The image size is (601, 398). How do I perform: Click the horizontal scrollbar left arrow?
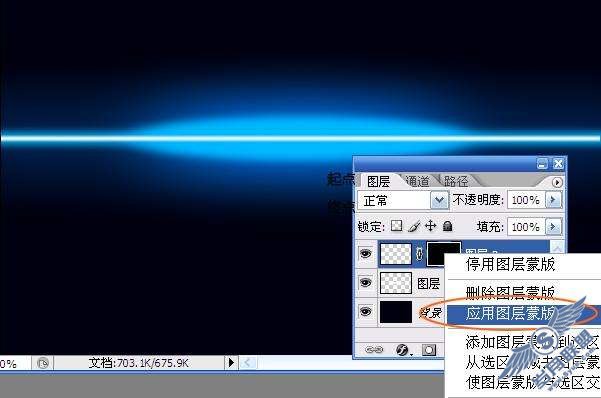[x=247, y=362]
